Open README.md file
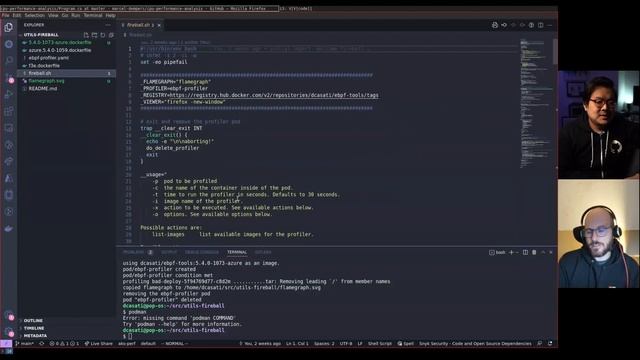Viewport: 640px width, 360px height. (42, 89)
